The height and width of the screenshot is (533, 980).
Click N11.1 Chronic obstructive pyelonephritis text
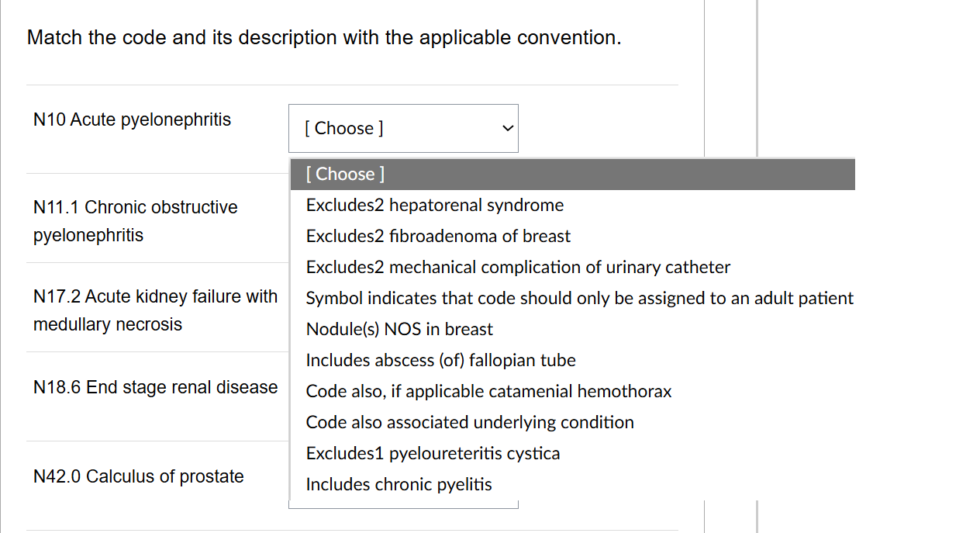pos(135,221)
